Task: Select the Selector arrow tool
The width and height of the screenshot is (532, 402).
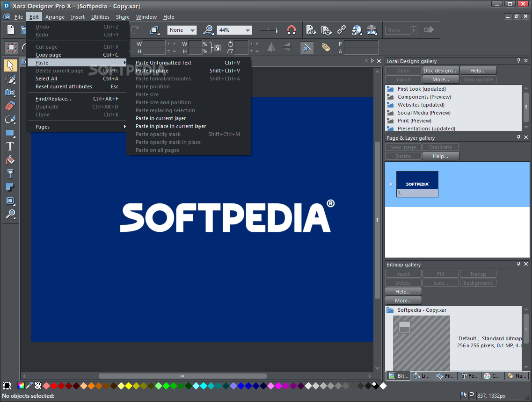Action: pos(10,65)
